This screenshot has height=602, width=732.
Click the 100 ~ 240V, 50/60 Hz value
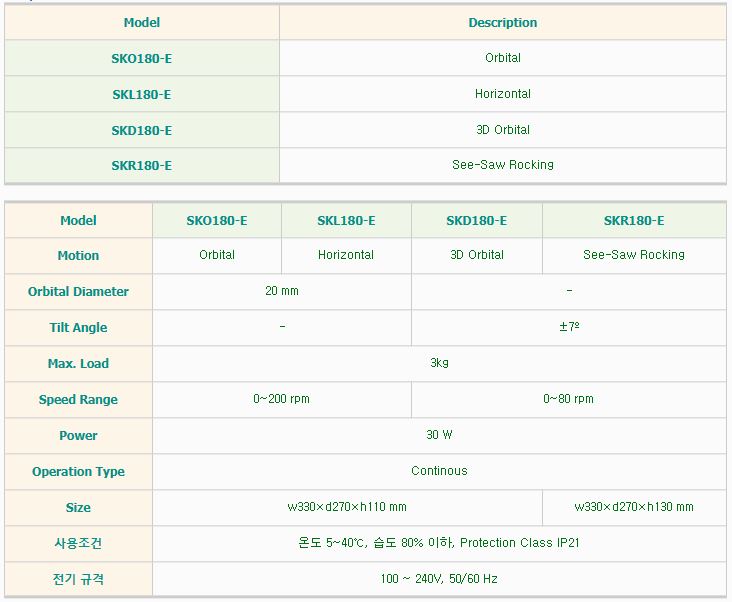click(439, 579)
